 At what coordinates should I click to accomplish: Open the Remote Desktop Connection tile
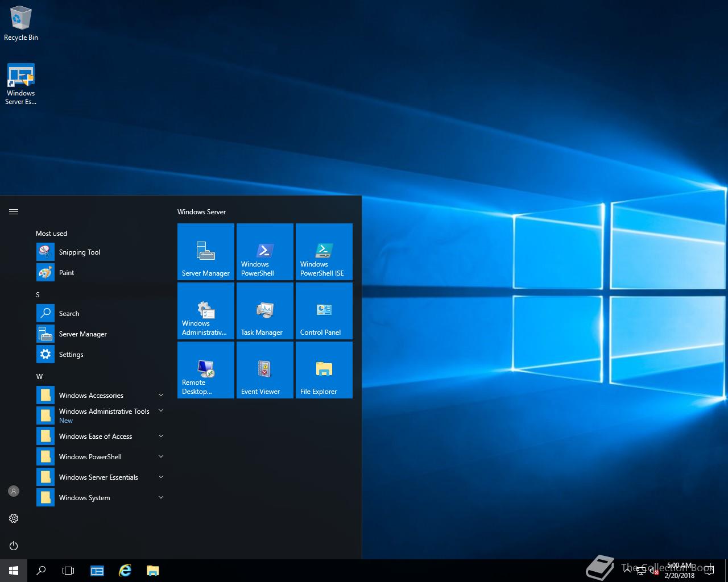(206, 370)
